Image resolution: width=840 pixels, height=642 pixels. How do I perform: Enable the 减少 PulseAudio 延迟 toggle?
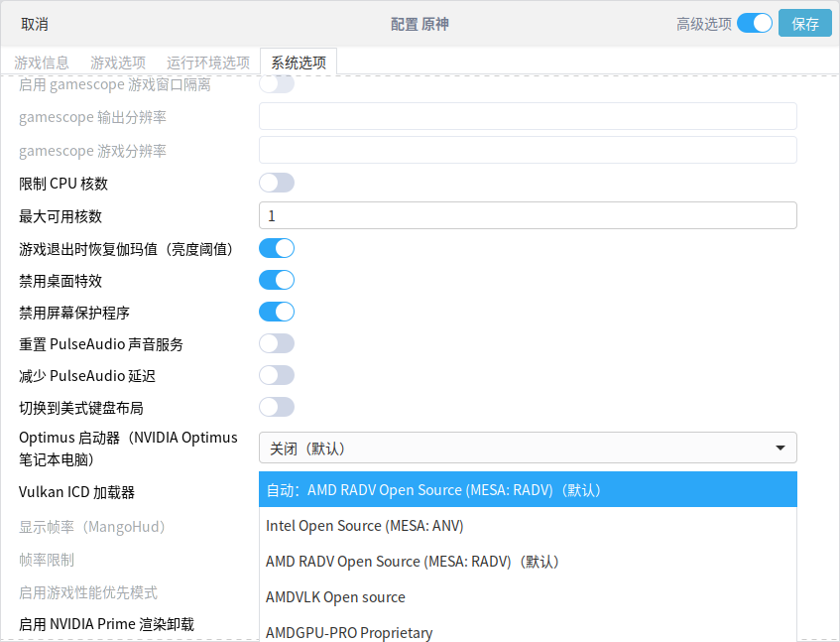pos(277,375)
